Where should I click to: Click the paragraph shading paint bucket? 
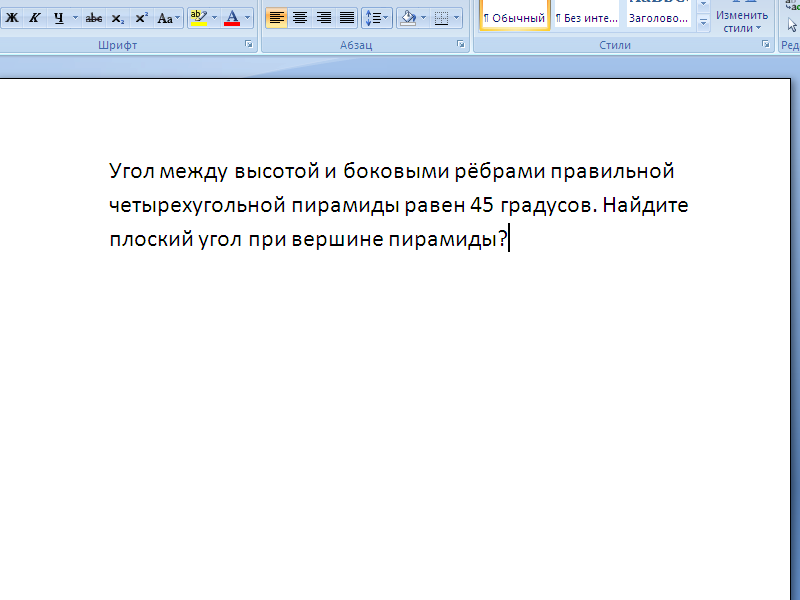(406, 18)
